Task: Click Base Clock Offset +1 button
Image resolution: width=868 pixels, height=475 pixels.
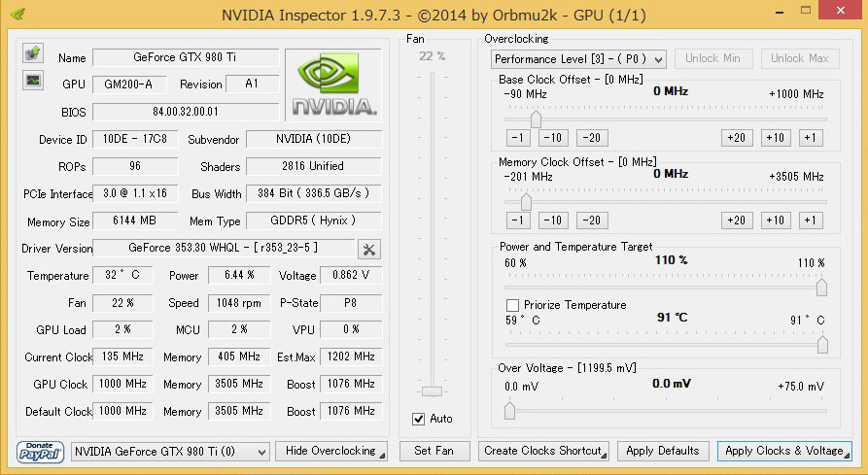Action: click(x=811, y=138)
